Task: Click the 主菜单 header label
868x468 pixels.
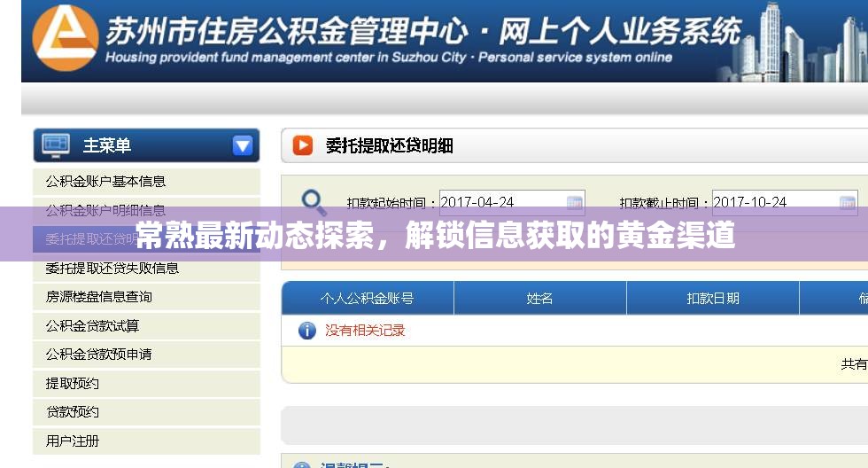Action: (107, 145)
